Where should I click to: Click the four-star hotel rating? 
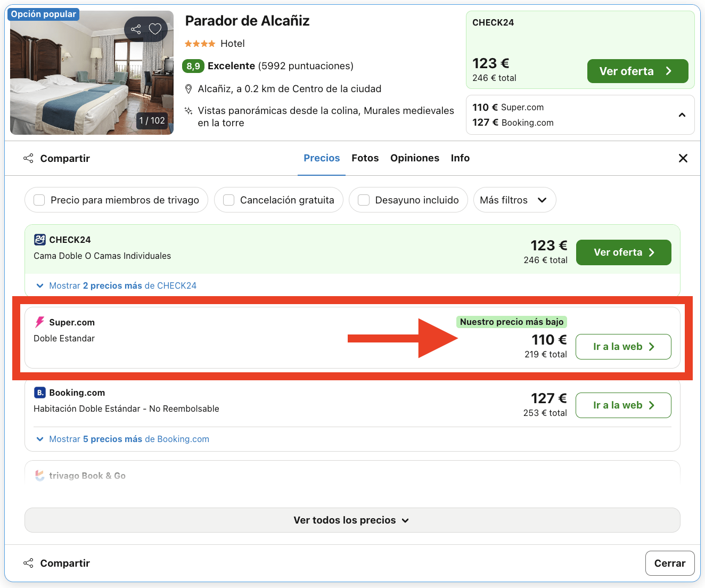(x=200, y=44)
